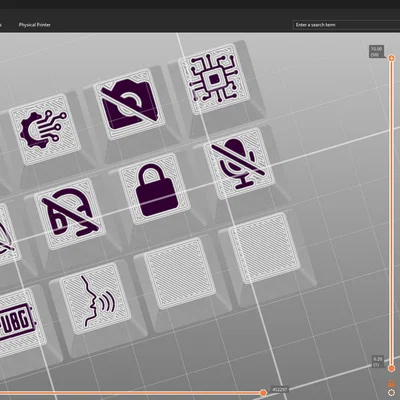This screenshot has height=400, width=400.
Task: Select the keycap with the muted microphone
Action: pos(239,163)
